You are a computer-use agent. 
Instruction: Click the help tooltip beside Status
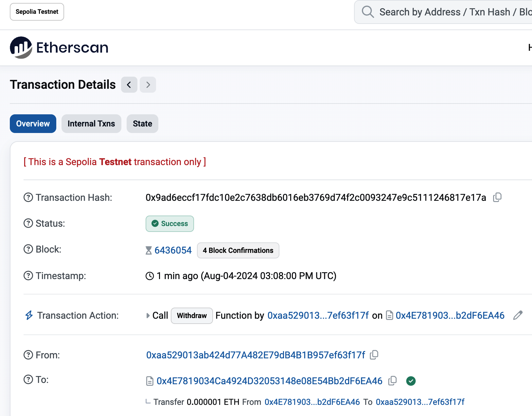28,223
